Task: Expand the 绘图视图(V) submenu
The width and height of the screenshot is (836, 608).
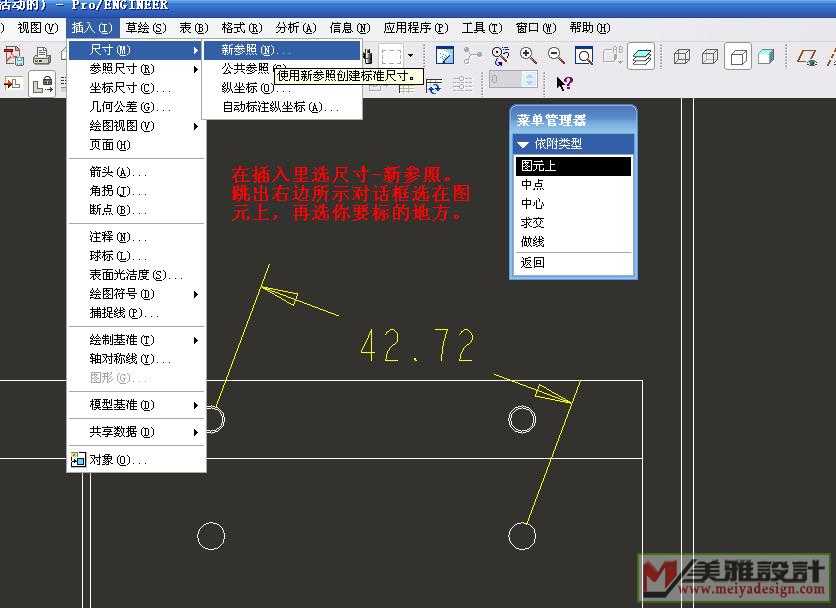Action: click(x=135, y=126)
